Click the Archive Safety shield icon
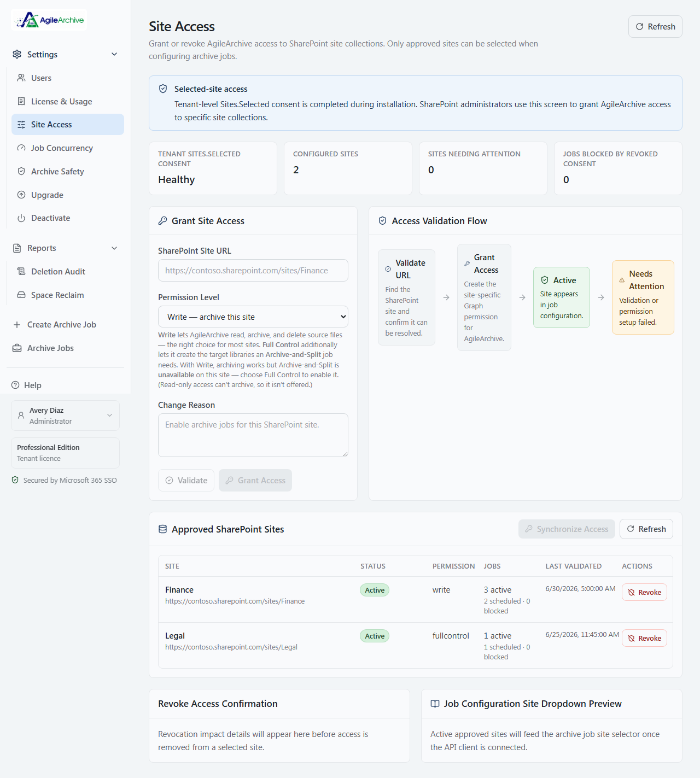This screenshot has width=700, height=778. 21,171
